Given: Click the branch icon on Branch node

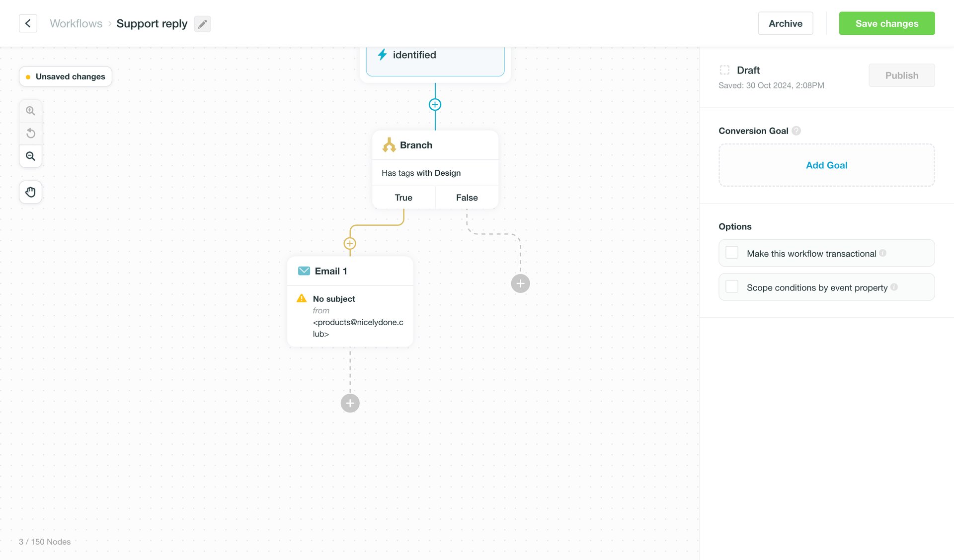Looking at the screenshot, I should coord(388,145).
